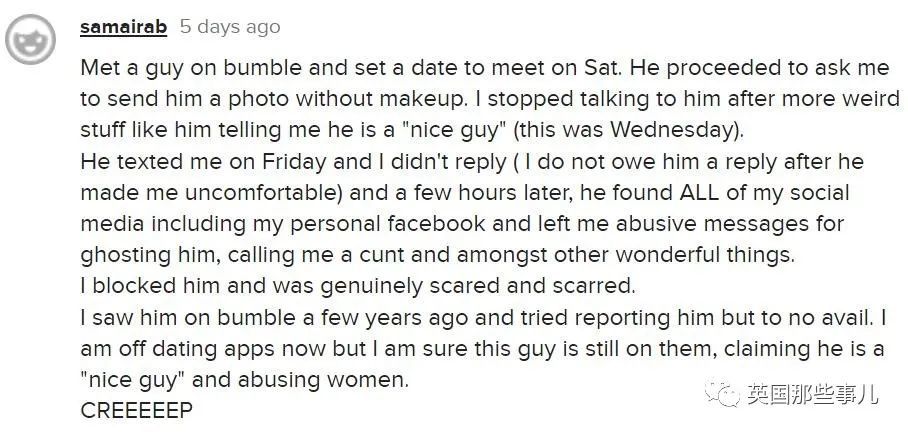Click the phrase 'and abusing women.'

click(x=300, y=380)
